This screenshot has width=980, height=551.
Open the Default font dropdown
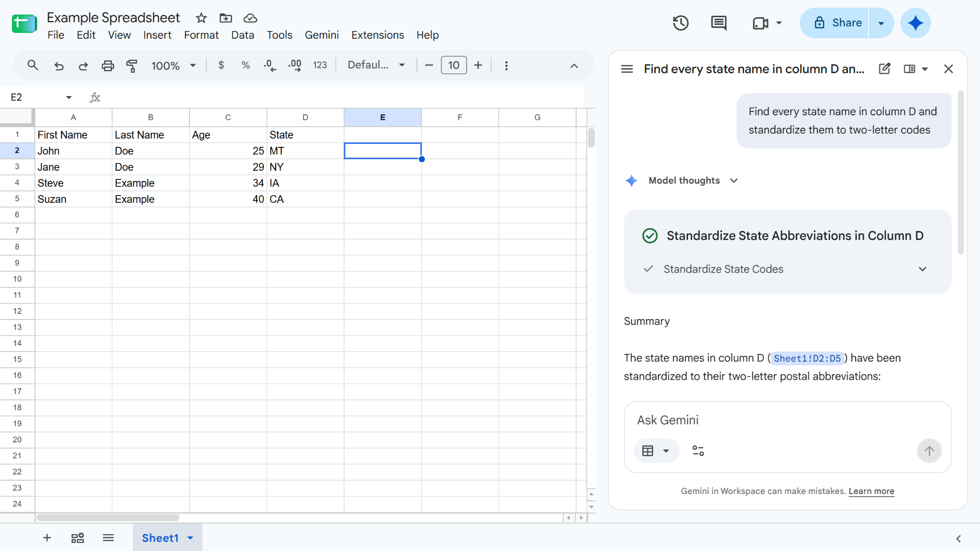click(x=376, y=65)
